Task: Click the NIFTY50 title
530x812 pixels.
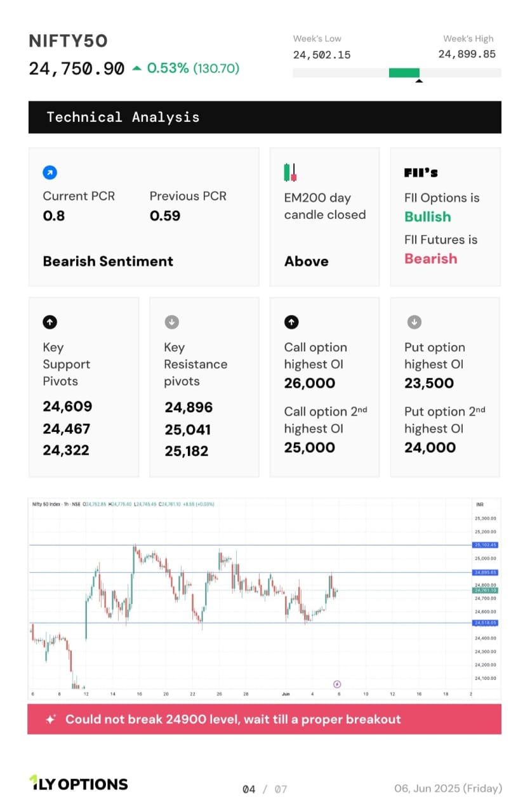Action: coord(69,41)
